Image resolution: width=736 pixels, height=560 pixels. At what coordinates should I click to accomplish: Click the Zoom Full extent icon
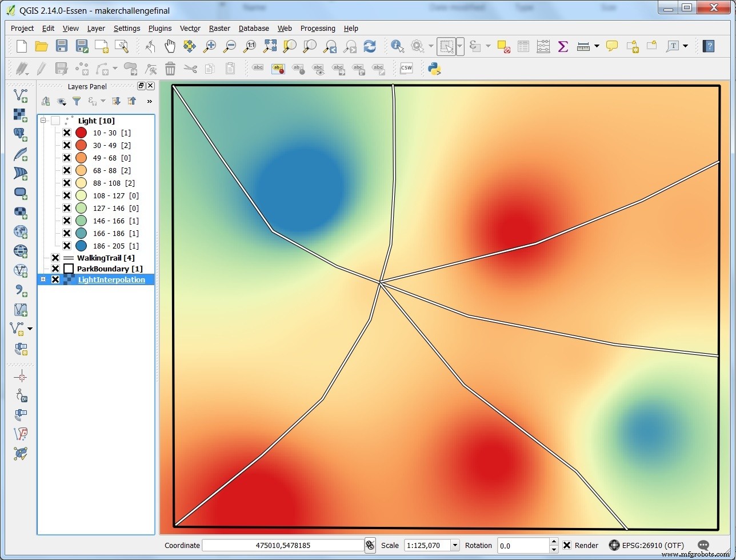tap(270, 46)
